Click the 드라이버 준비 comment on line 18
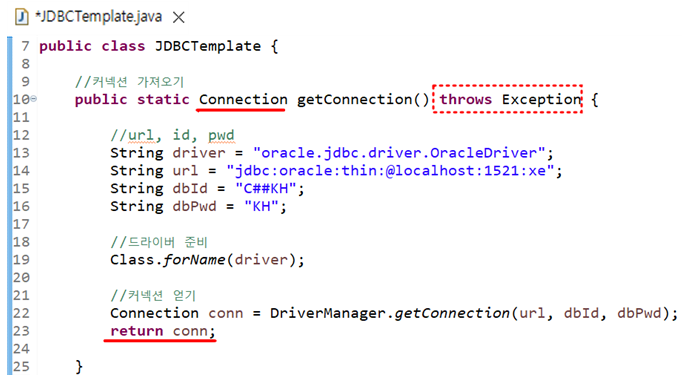This screenshot has width=682, height=375. pos(159,242)
